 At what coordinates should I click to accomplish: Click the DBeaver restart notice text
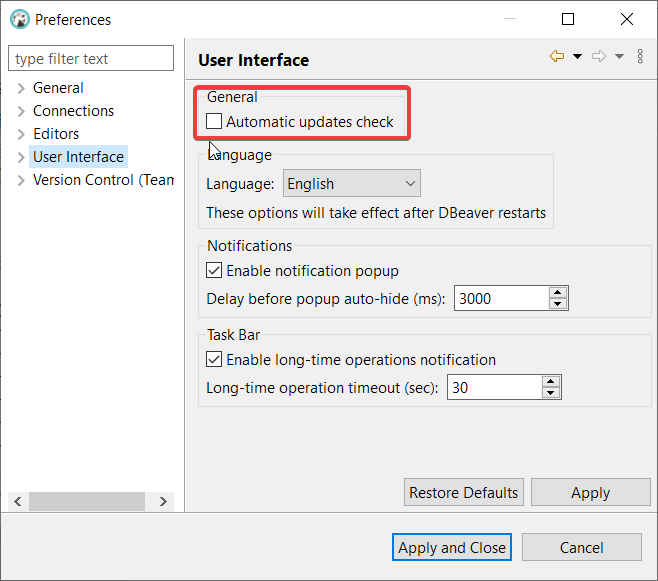tap(376, 213)
